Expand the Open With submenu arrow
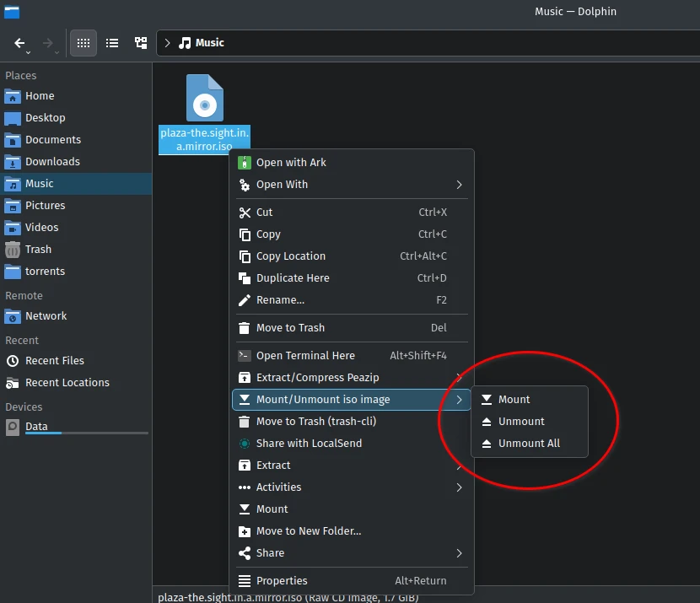This screenshot has width=700, height=603. click(459, 185)
